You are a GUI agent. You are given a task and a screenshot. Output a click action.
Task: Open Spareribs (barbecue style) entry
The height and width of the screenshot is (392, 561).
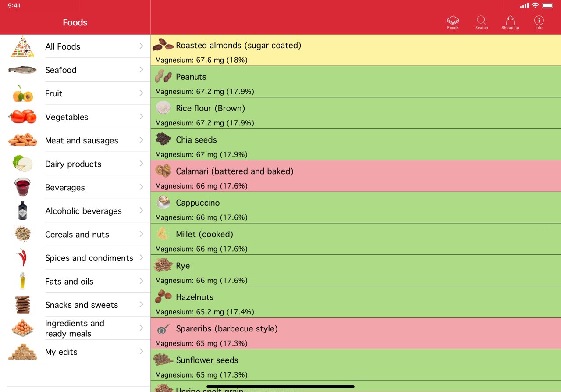[355, 333]
